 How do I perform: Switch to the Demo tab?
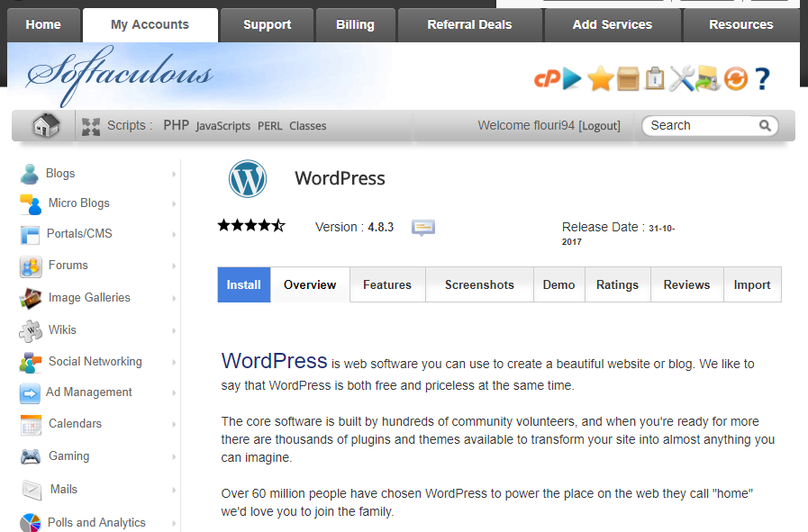559,284
